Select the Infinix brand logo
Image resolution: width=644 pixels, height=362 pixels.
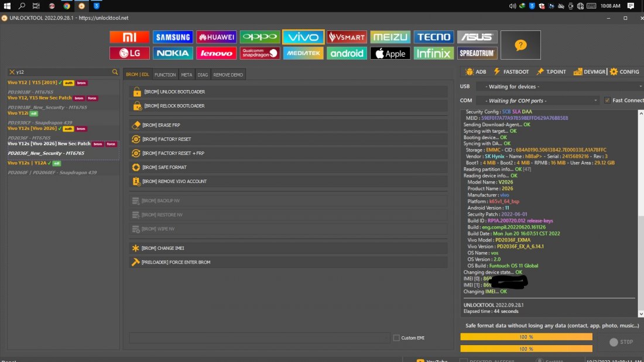[434, 53]
